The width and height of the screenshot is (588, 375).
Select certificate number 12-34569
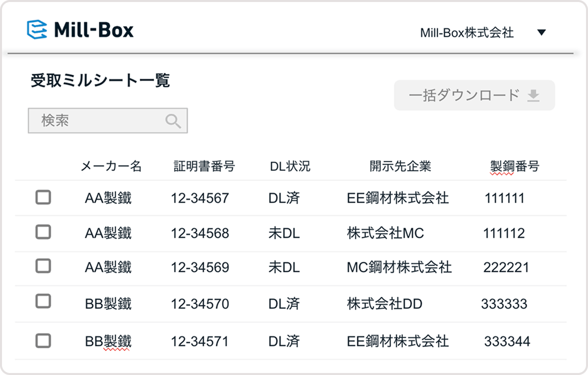[200, 267]
